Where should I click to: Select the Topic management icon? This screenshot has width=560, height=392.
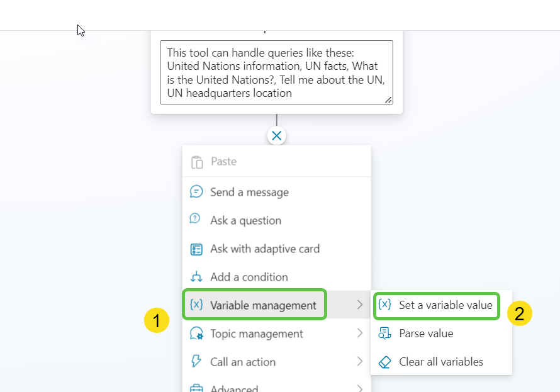click(x=198, y=333)
